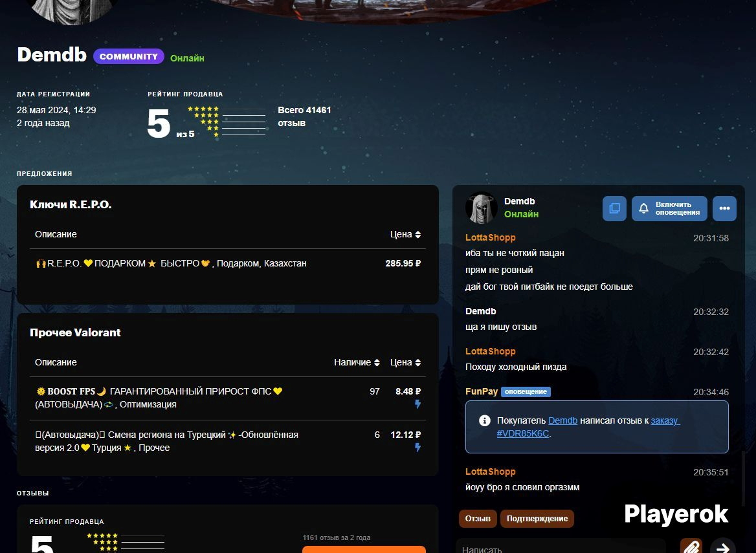The image size is (756, 553).
Task: Click the one-star rating bar row
Action: point(239,135)
